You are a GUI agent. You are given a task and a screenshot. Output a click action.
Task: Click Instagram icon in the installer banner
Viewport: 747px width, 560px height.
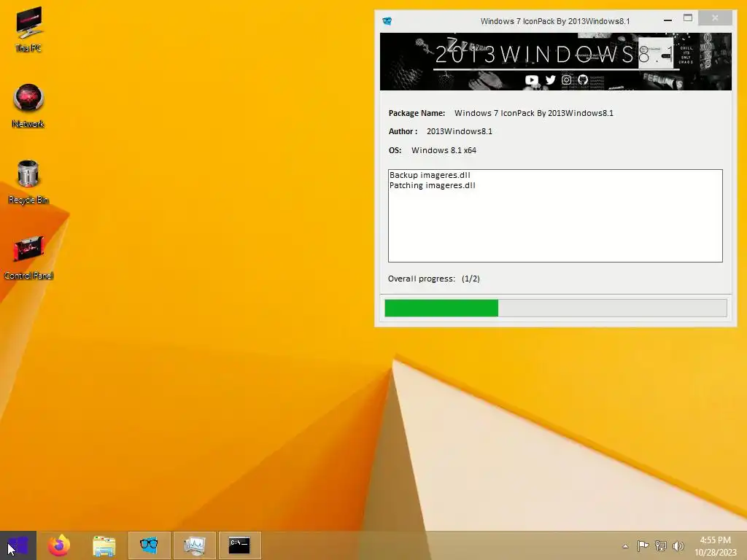(x=566, y=79)
